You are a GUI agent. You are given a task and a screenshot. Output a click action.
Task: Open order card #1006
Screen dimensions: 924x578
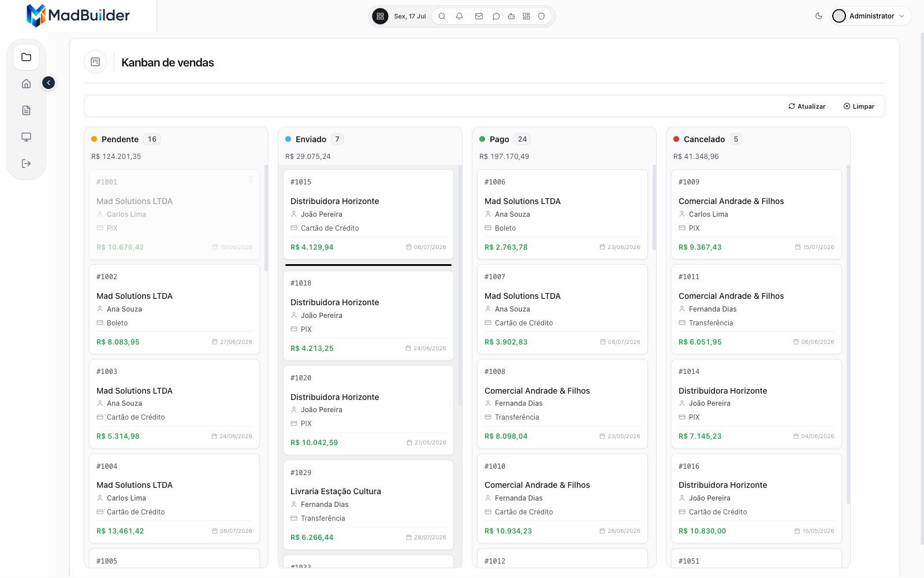[562, 214]
